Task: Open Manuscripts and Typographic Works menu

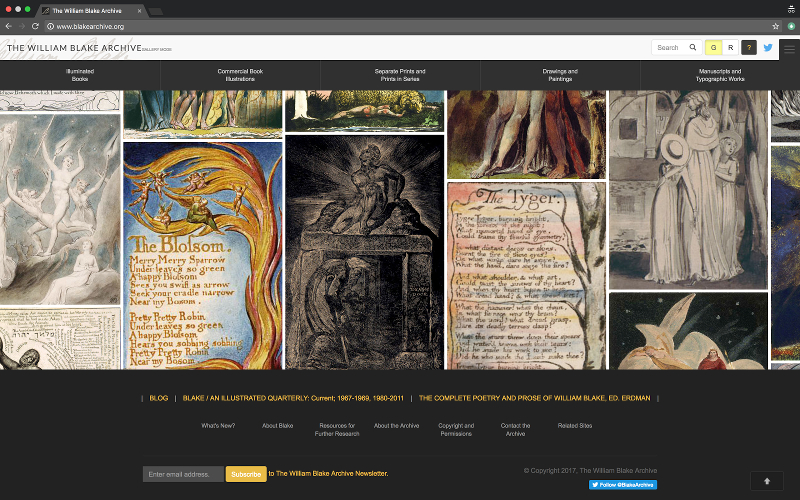Action: (720, 75)
